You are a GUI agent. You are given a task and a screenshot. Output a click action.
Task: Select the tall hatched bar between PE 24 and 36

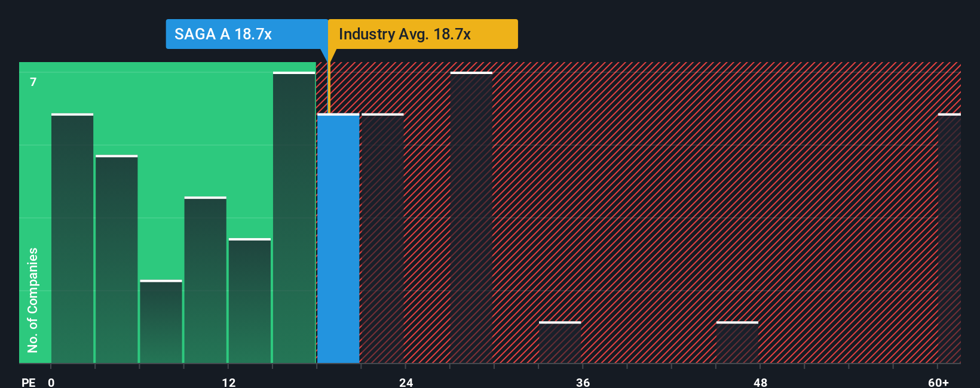[x=471, y=217]
